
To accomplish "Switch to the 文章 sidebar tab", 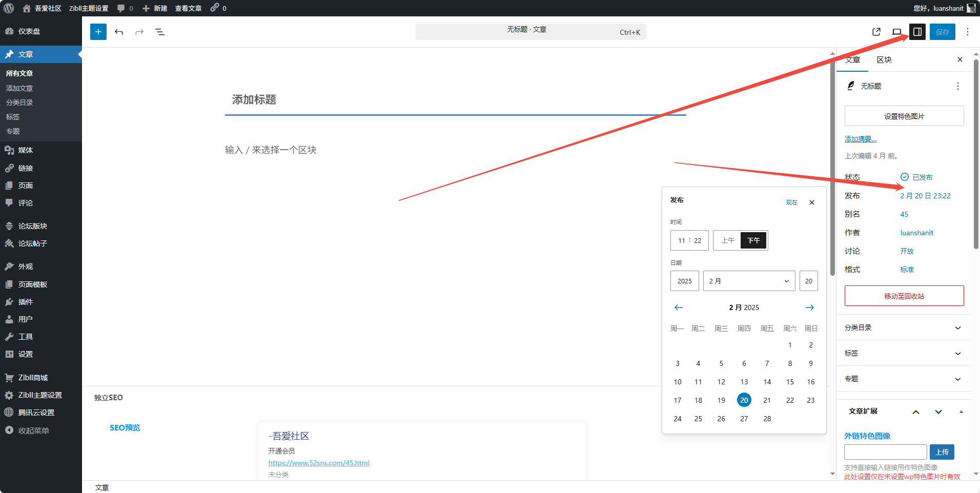I will (853, 60).
